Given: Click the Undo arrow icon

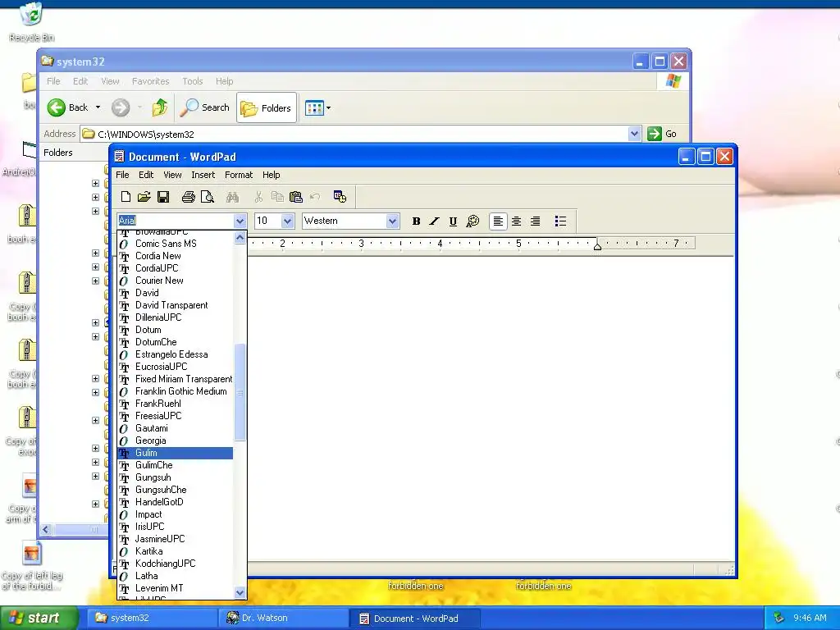Looking at the screenshot, I should [x=315, y=197].
